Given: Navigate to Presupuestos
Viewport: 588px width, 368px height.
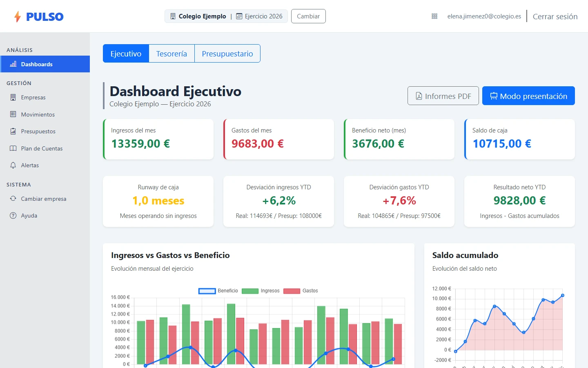Looking at the screenshot, I should 45,131.
